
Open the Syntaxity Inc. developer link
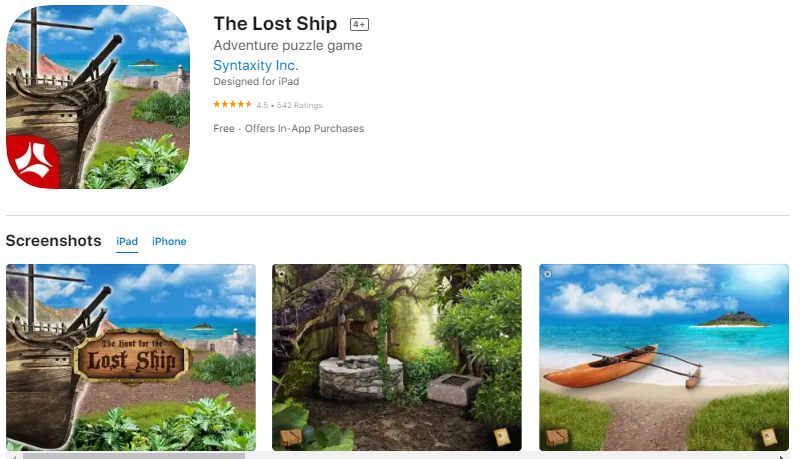click(256, 65)
